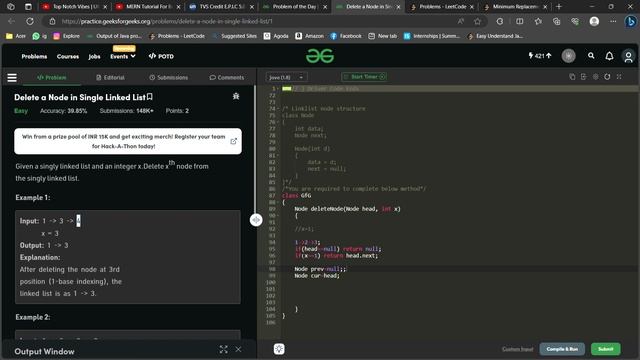Switch to MERN Tutorial browser tab
Image resolution: width=640 pixels, height=360 pixels.
tap(148, 7)
